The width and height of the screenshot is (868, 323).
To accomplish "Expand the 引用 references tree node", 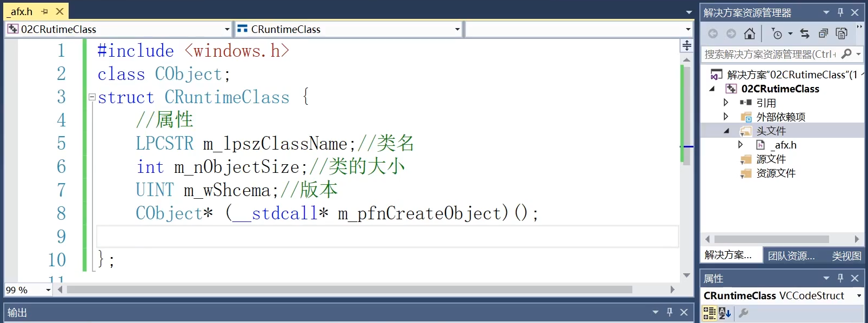I will click(x=726, y=103).
